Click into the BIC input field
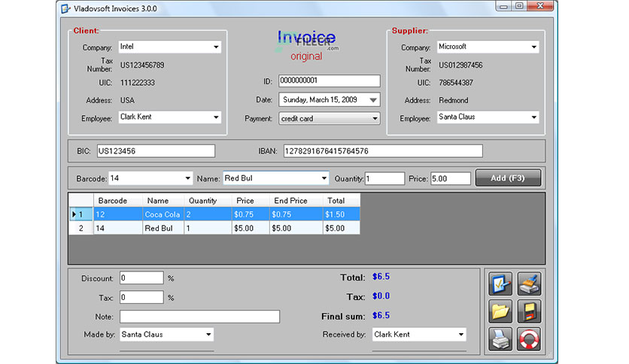 pos(156,151)
